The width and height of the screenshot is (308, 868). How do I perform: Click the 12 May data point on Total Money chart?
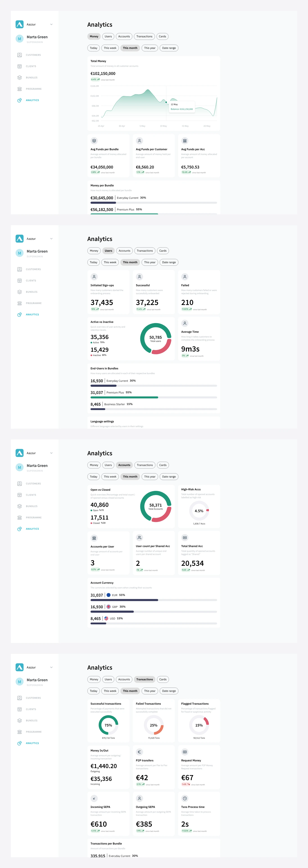click(166, 102)
